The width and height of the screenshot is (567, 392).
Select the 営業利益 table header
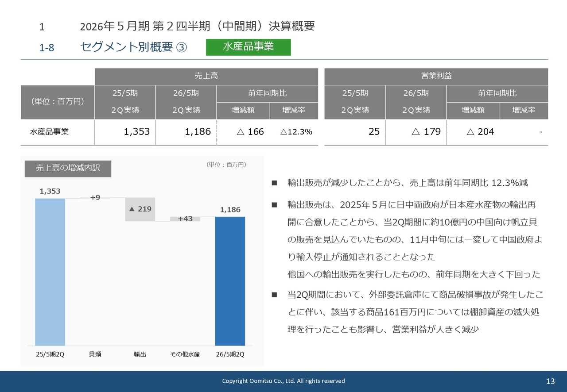pos(436,76)
